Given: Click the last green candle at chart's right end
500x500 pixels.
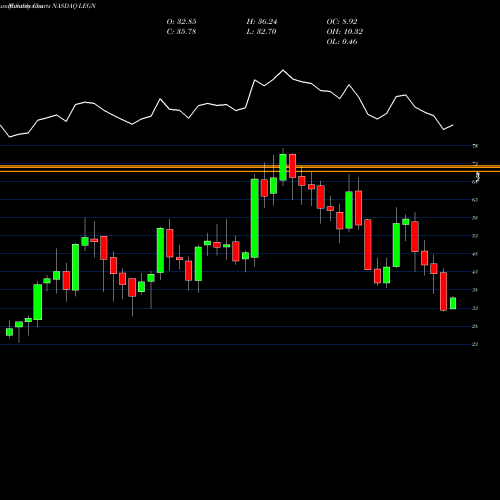Looking at the screenshot, I should pos(453,303).
